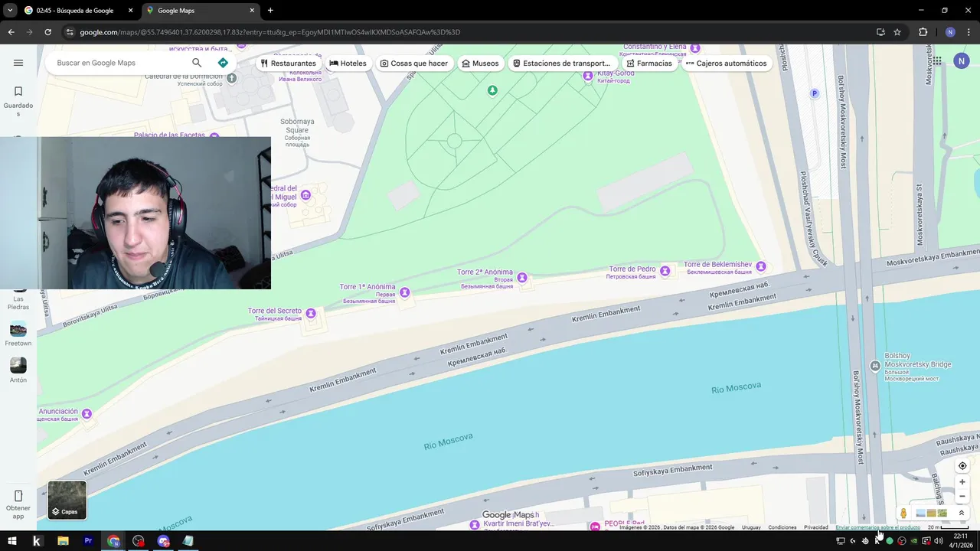The height and width of the screenshot is (551, 980).
Task: Click the Uruguay region link
Action: click(751, 527)
